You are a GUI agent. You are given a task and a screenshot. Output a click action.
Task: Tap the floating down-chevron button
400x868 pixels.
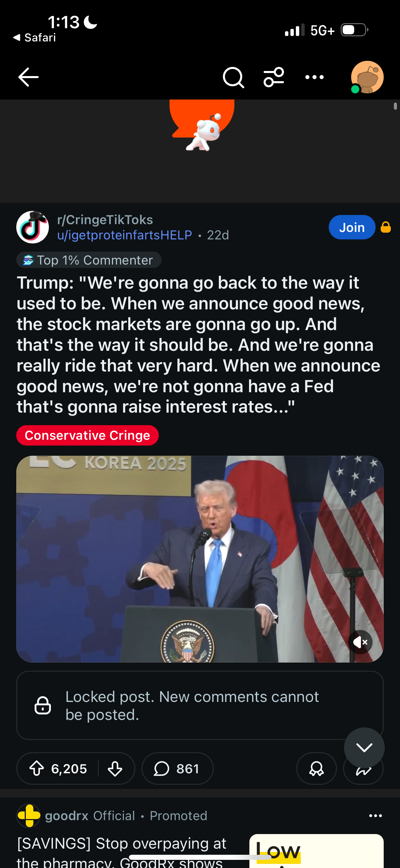[x=364, y=747]
